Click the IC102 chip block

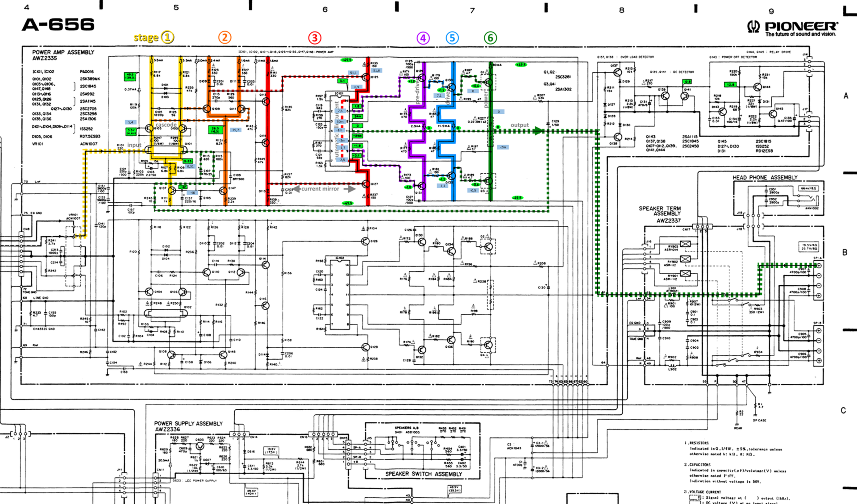tap(340, 296)
